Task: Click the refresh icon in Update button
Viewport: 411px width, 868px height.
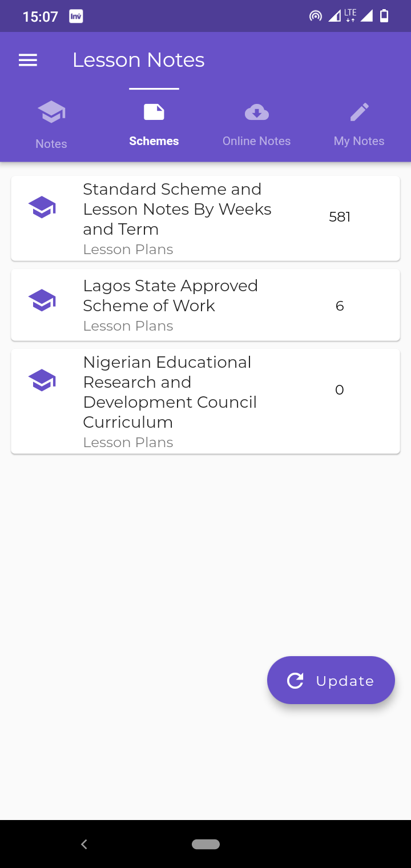Action: [295, 680]
